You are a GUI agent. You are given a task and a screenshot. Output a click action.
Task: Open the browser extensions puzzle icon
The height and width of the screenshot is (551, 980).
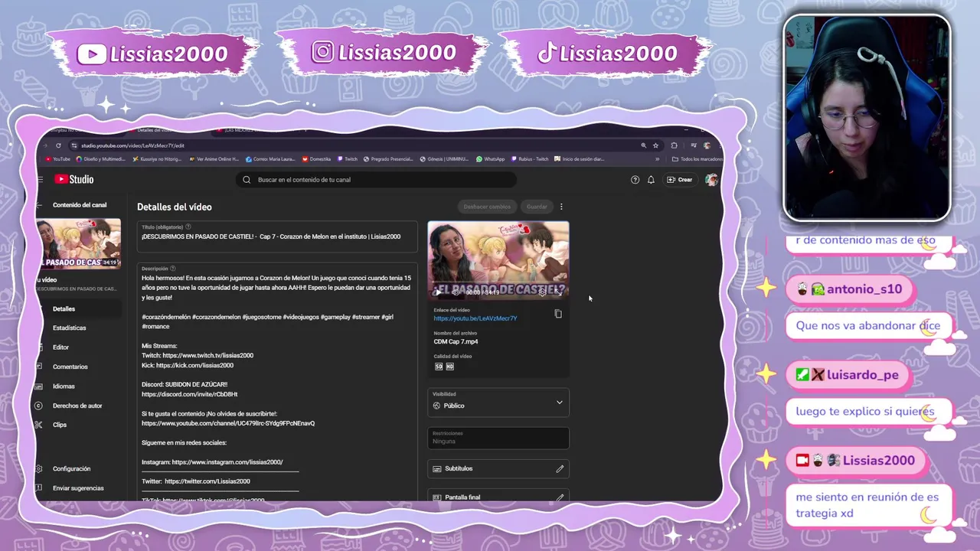tap(674, 145)
